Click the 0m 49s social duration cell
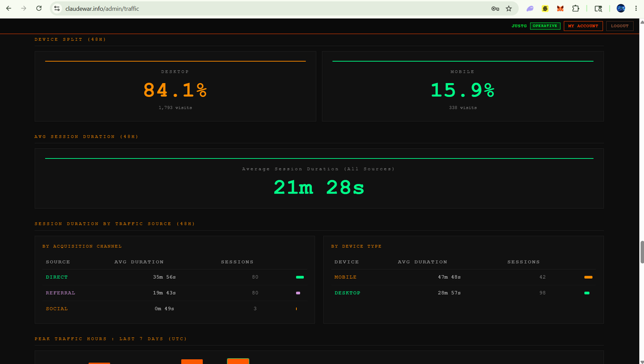This screenshot has width=644, height=364. coord(164,309)
